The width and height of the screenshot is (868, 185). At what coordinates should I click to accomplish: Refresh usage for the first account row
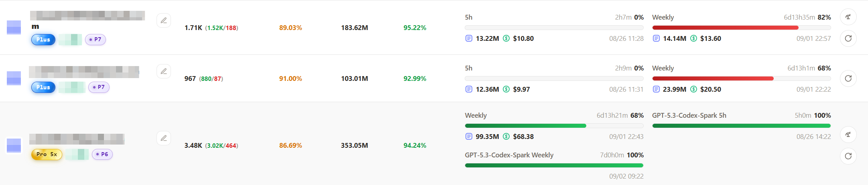pos(848,38)
